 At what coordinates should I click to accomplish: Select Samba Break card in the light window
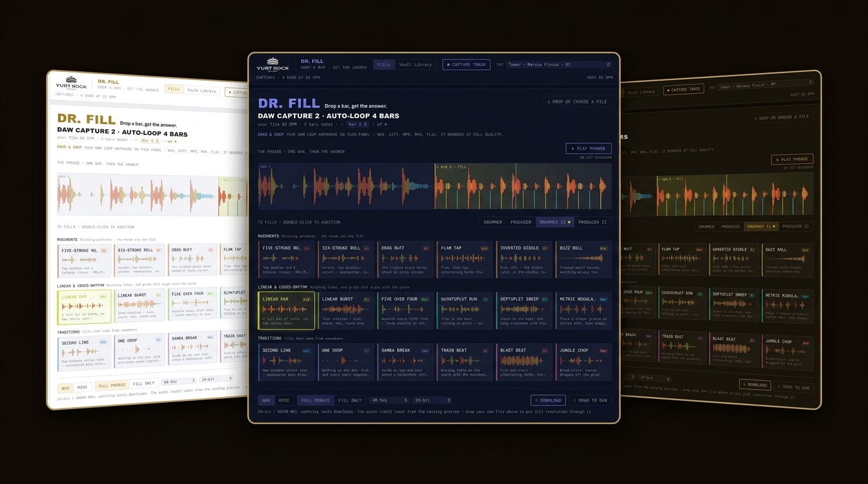(x=192, y=347)
